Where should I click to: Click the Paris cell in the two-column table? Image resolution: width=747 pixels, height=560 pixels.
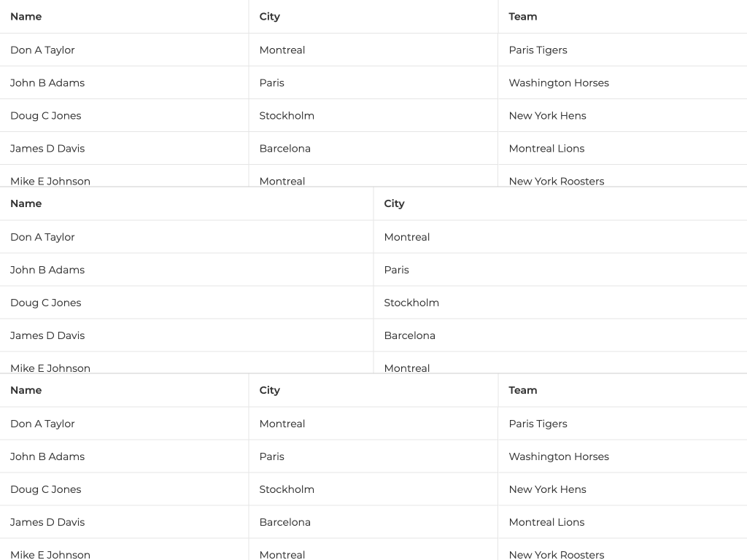tap(397, 270)
